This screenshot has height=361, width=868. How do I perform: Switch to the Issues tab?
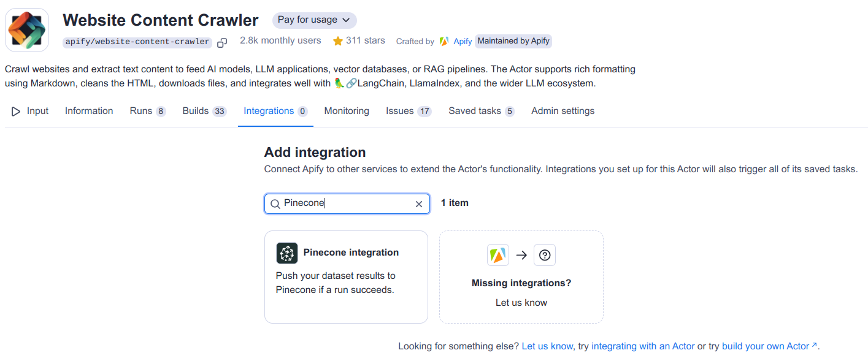pyautogui.click(x=402, y=111)
